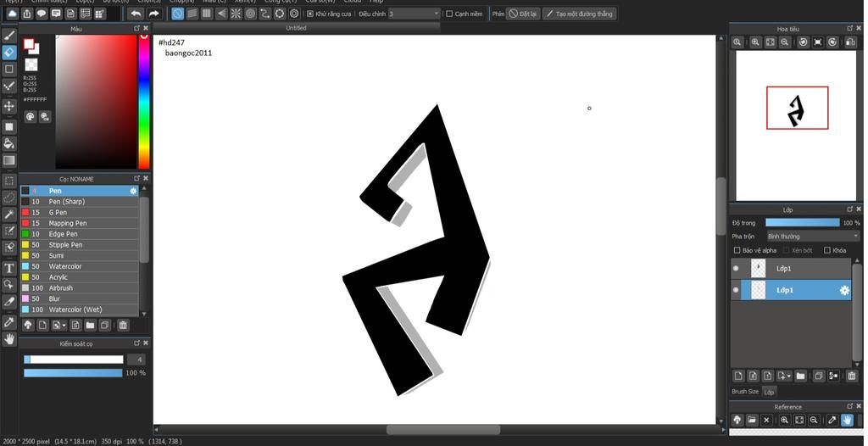Adjust Độ trong opacity slider

pyautogui.click(x=803, y=223)
